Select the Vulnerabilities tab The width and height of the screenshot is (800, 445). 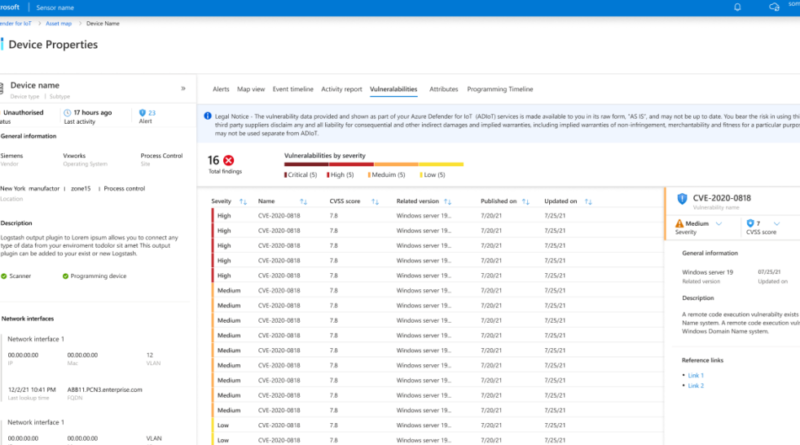pos(393,89)
